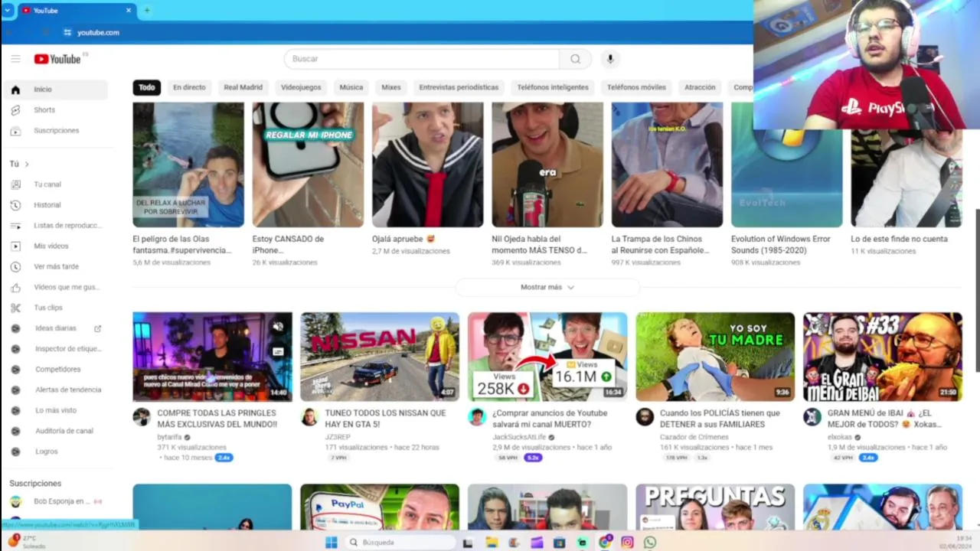View site information icon beside youtube.com
This screenshot has height=551, width=980.
pyautogui.click(x=67, y=33)
